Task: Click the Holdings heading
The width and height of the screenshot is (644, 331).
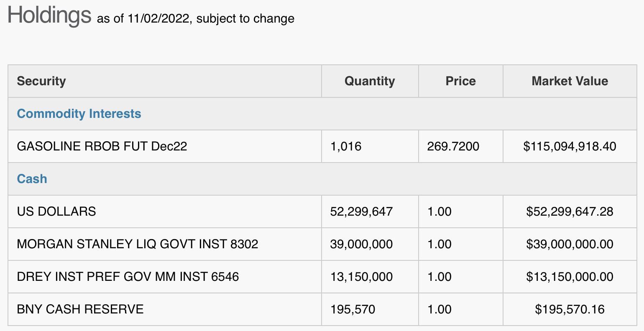Action: [x=49, y=15]
